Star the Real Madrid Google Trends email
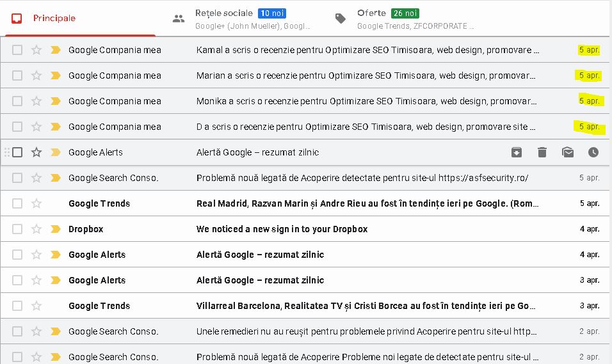Screen dimensions: 612x364 (36, 203)
